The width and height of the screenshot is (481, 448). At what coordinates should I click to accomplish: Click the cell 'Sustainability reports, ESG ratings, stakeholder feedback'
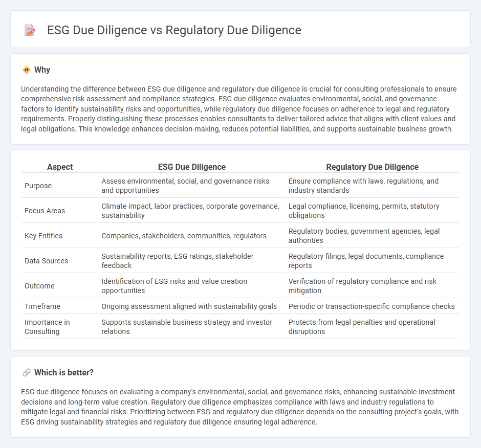click(192, 261)
